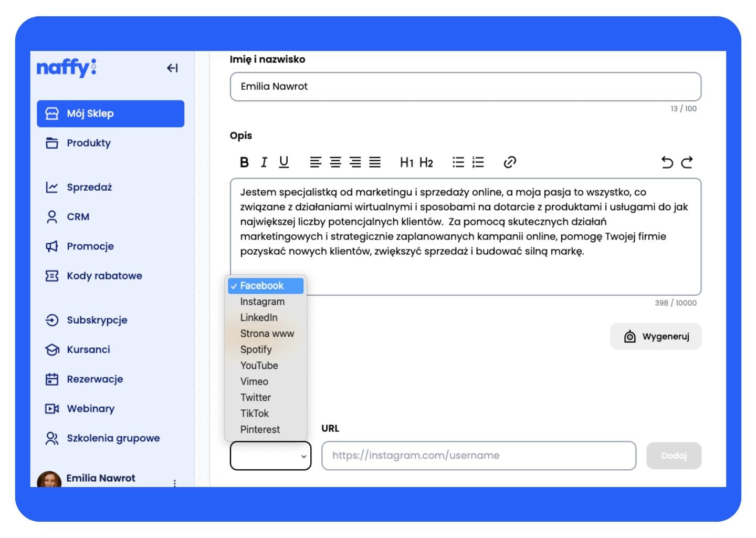Click the Imię i nazwisko name field

(466, 87)
